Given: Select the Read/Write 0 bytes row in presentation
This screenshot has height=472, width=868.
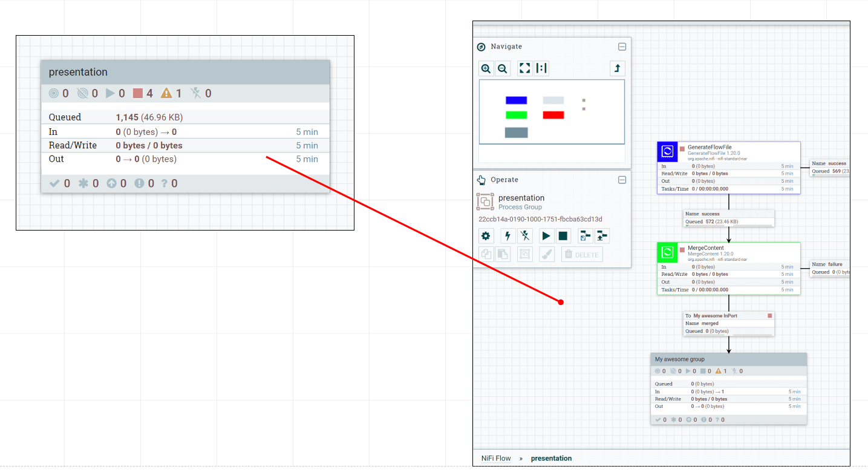Looking at the screenshot, I should tap(186, 145).
